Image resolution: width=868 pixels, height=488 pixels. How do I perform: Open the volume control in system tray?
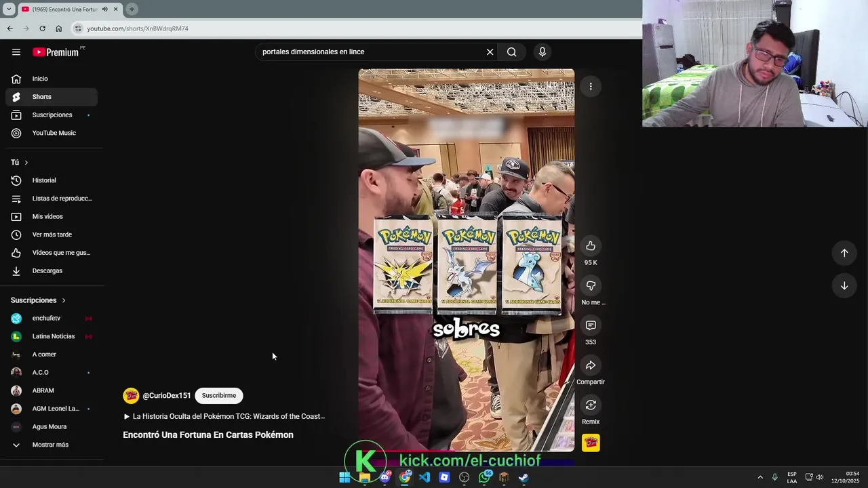819,477
